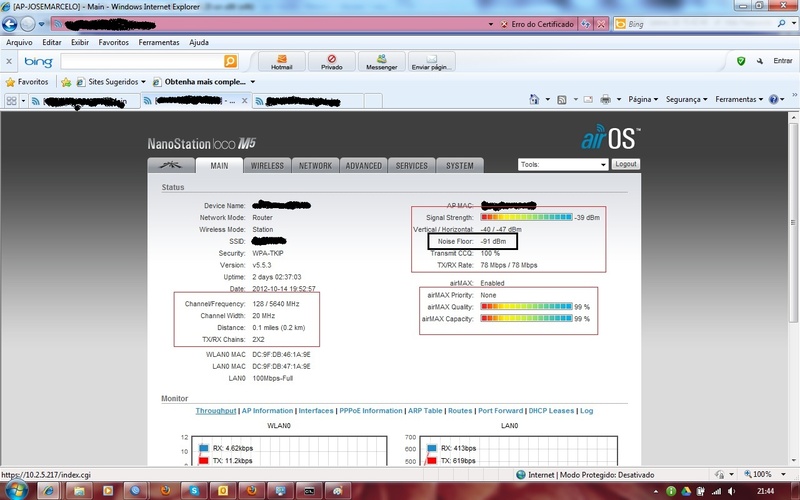The image size is (800, 500).
Task: Open the AP Information link
Action: tap(267, 411)
